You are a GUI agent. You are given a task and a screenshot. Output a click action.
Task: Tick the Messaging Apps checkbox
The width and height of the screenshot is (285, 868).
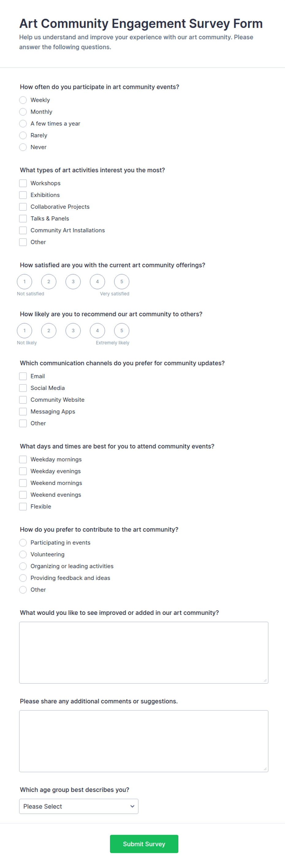pos(23,412)
